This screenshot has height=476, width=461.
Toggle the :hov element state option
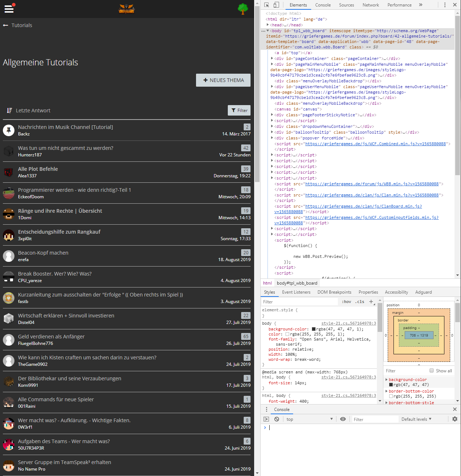click(347, 302)
